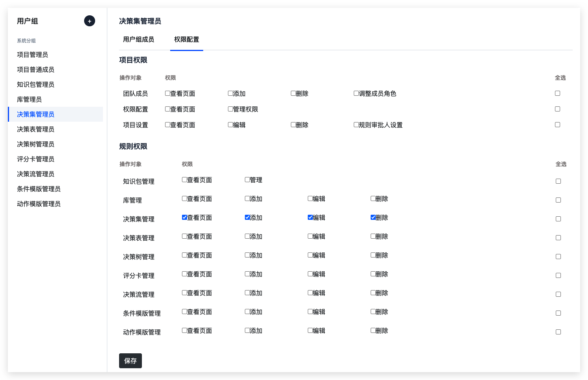Viewport: 588px width, 380px height.
Task: Click the 保存 button
Action: point(130,361)
